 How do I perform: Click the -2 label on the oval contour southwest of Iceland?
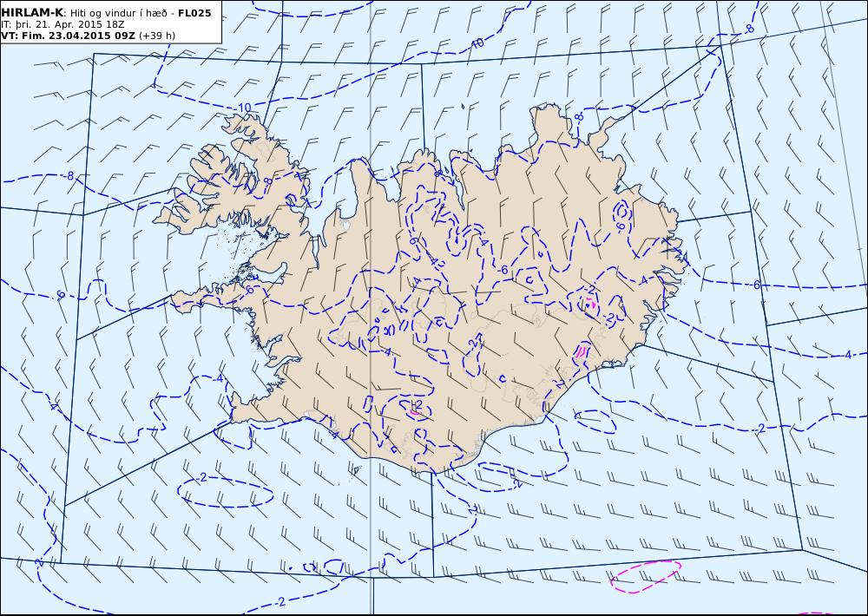click(202, 478)
